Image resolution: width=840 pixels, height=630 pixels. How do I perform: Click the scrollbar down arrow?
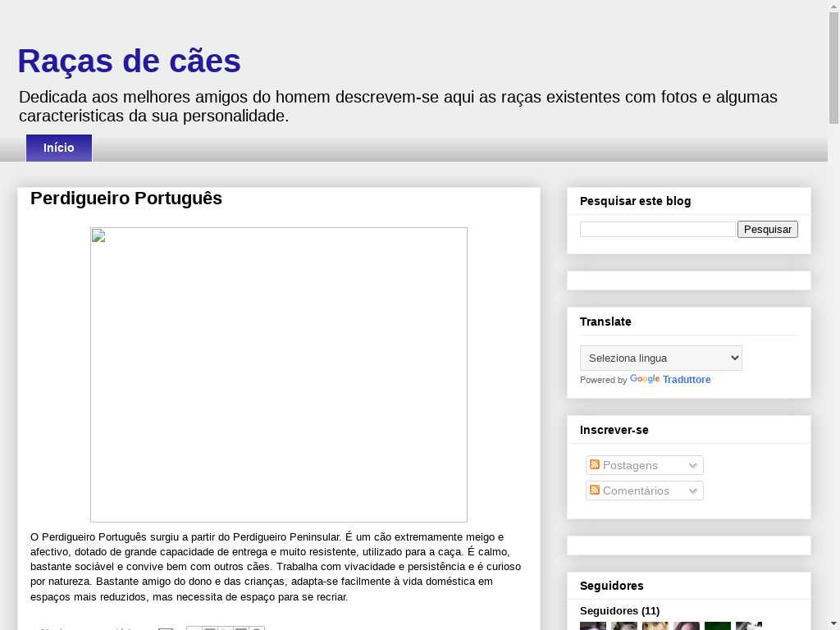(x=833, y=623)
